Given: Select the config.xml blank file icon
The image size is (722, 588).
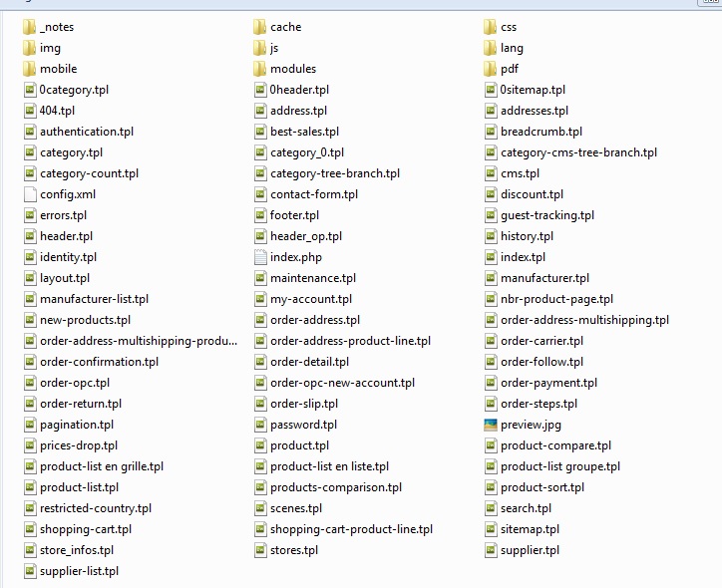Looking at the screenshot, I should point(30,194).
